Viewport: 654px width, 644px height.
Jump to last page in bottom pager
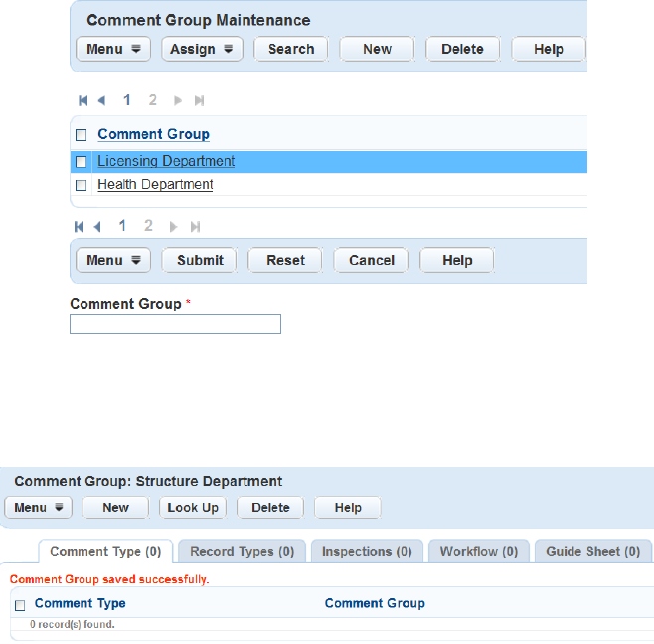coord(196,226)
